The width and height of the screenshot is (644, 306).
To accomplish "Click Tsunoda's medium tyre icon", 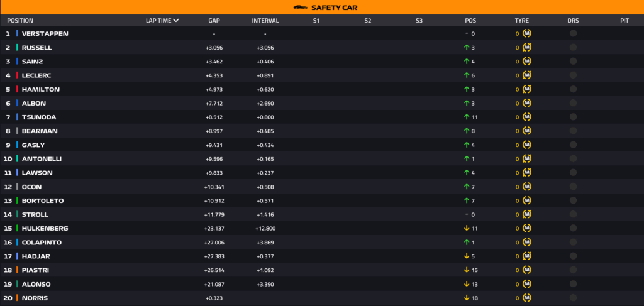I will click(526, 117).
